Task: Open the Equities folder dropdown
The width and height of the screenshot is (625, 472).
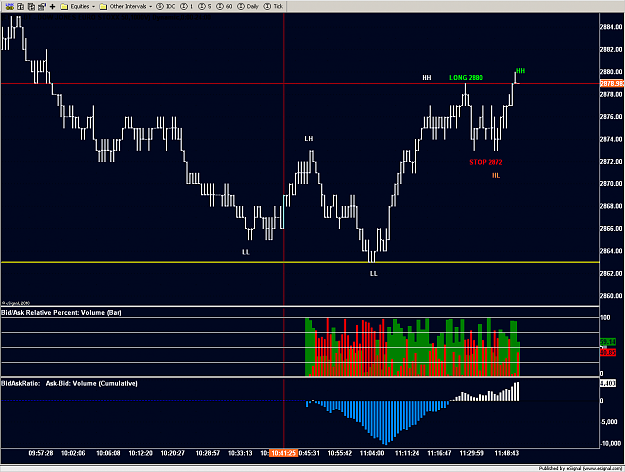Action: click(78, 6)
